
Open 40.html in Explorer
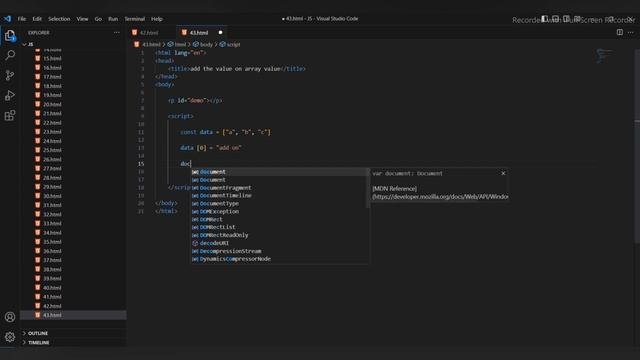pos(52,287)
